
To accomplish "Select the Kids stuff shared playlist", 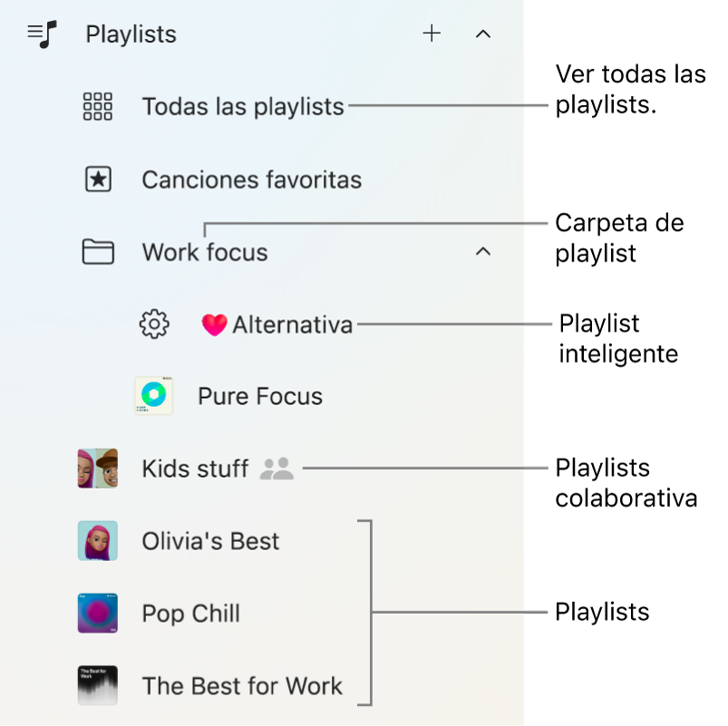I will coord(195,469).
